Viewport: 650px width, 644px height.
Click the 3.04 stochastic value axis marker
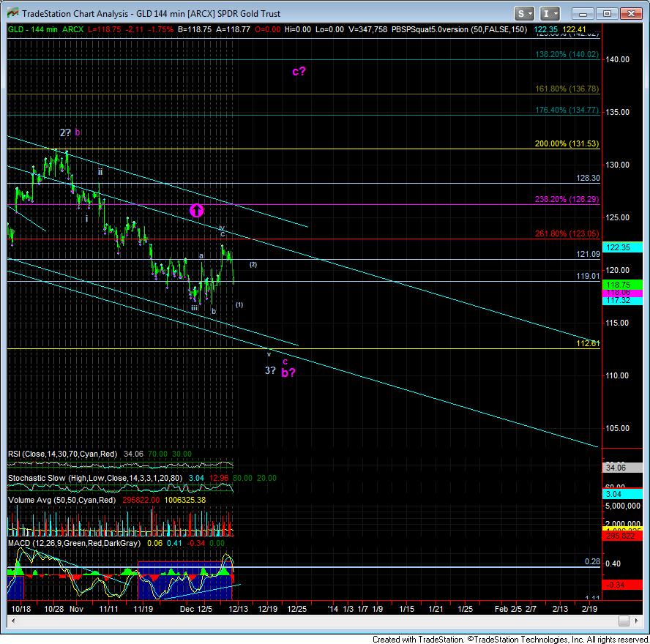tap(623, 493)
